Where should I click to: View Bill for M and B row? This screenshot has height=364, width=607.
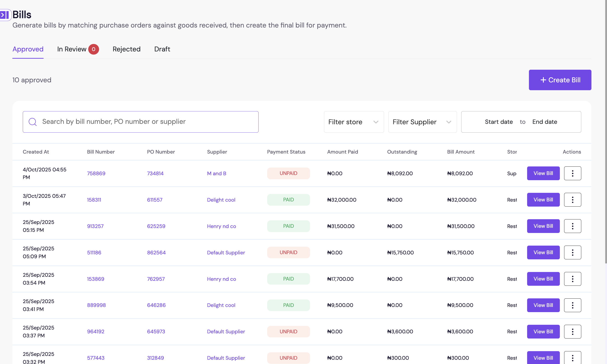click(x=543, y=173)
